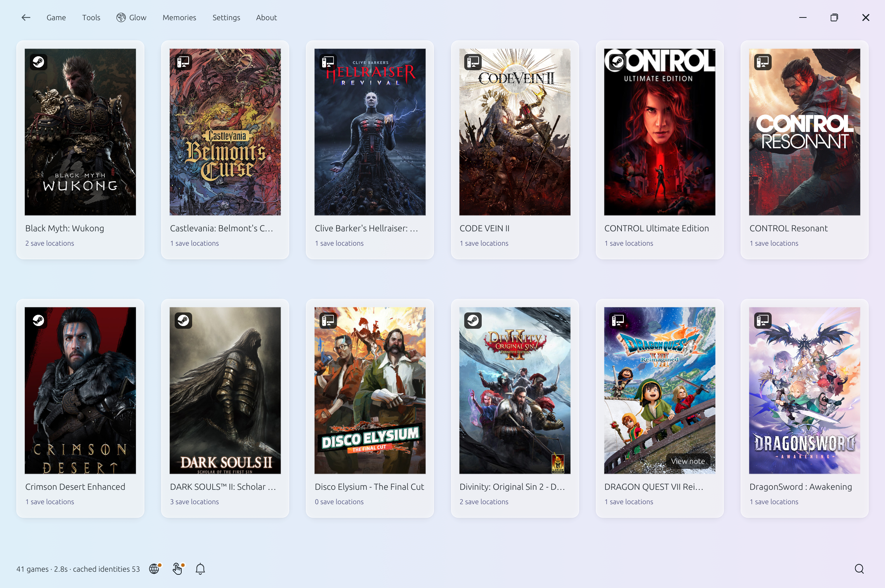885x588 pixels.
Task: Open search with the magnifier icon
Action: coord(859,569)
